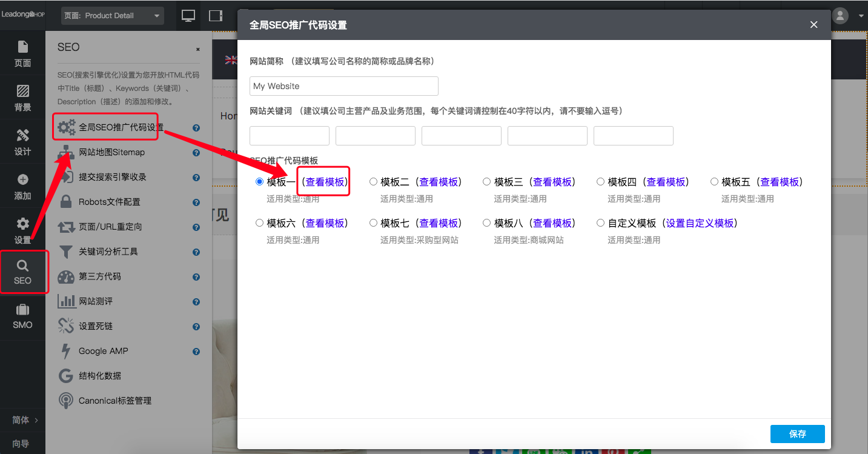Image resolution: width=868 pixels, height=454 pixels.
Task: Switch to desktop preview mode
Action: pyautogui.click(x=188, y=16)
